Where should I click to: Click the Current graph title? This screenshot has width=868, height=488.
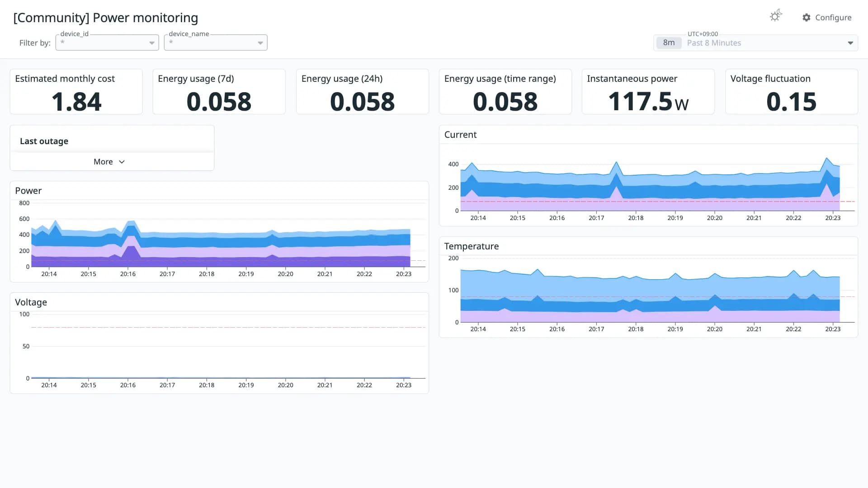pos(460,135)
